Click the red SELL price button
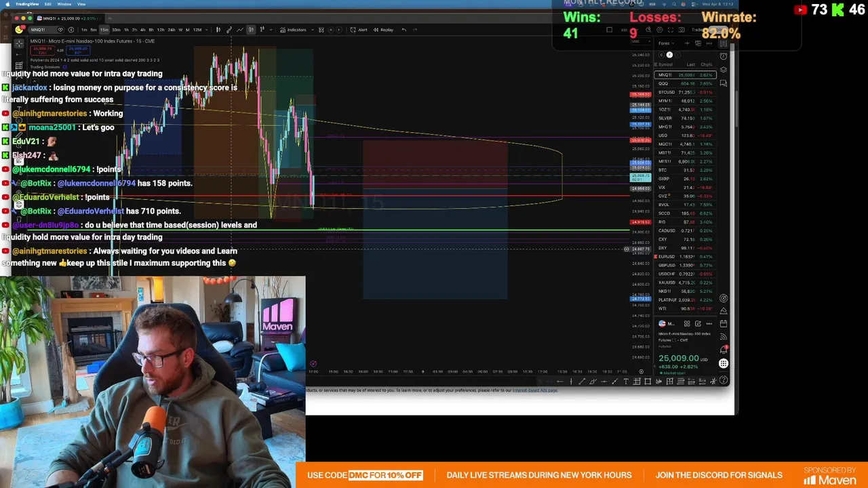Screen dimensions: 868x488 click(x=42, y=50)
